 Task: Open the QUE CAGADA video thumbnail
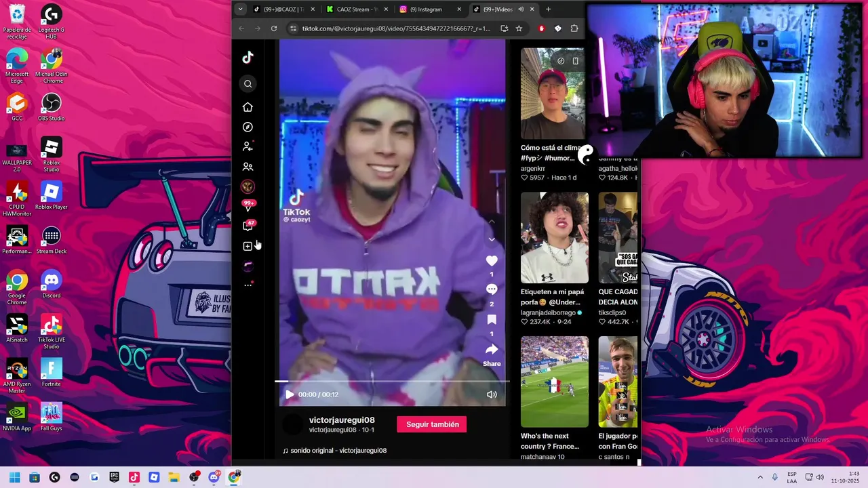(618, 238)
